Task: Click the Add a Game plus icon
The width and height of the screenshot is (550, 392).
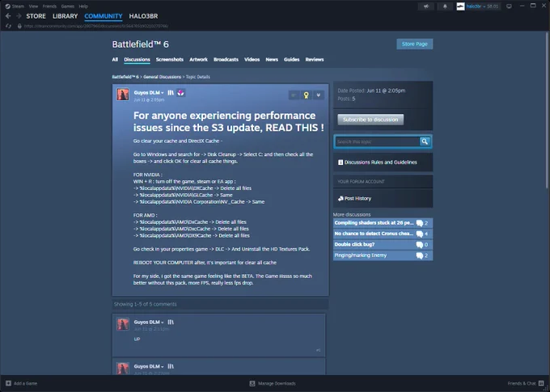Action: (x=8, y=383)
